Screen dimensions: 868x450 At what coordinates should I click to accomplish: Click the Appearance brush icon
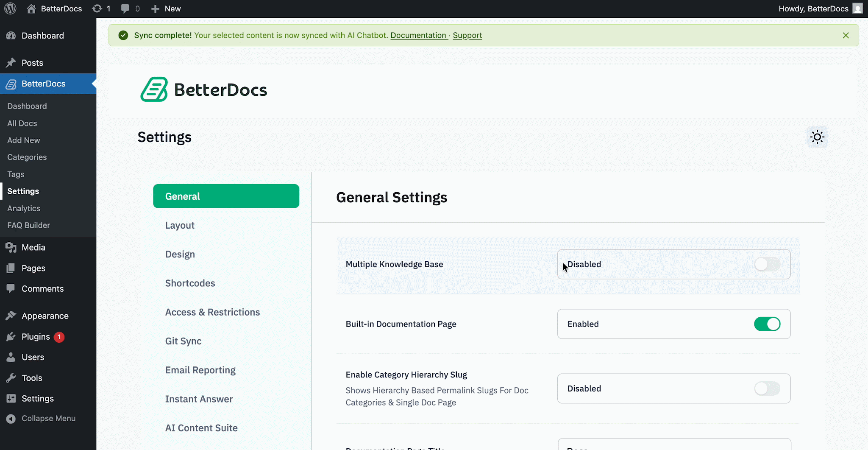point(11,316)
